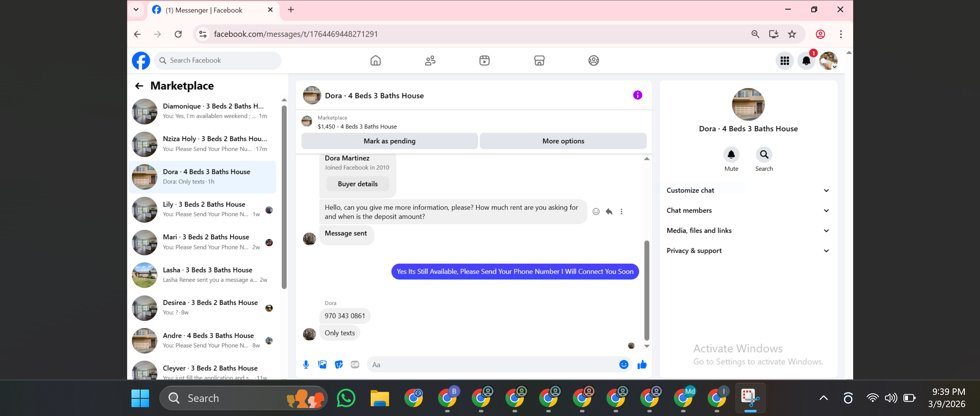Open the Facebook apps grid menu
Viewport: 980px width, 416px height.
coord(785,61)
